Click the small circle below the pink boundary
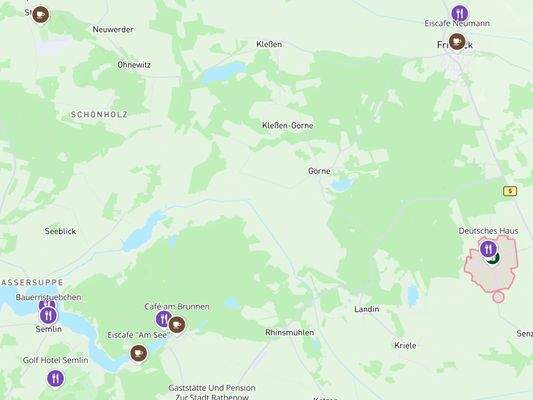This screenshot has height=400, width=533. pyautogui.click(x=498, y=297)
